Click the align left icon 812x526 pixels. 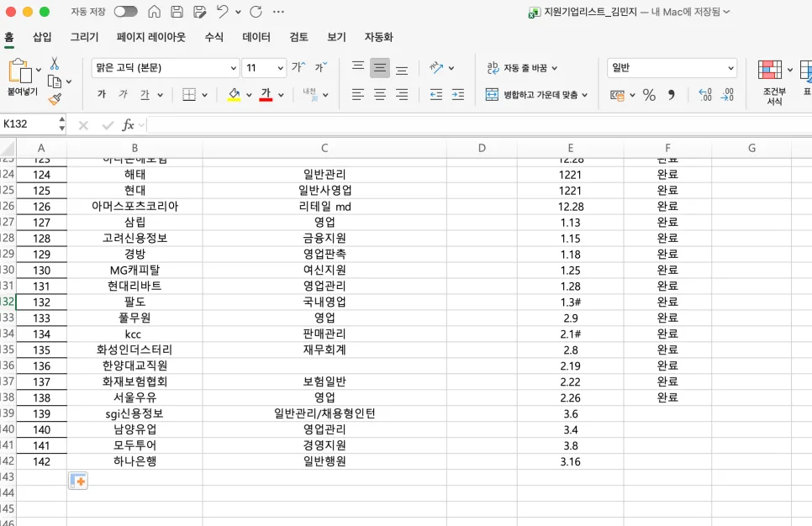tap(358, 94)
